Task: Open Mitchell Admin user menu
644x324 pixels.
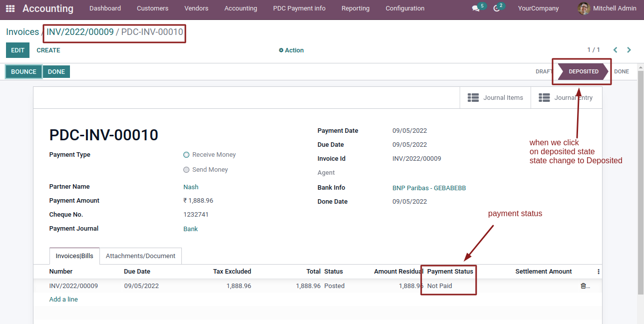Action: pos(607,8)
